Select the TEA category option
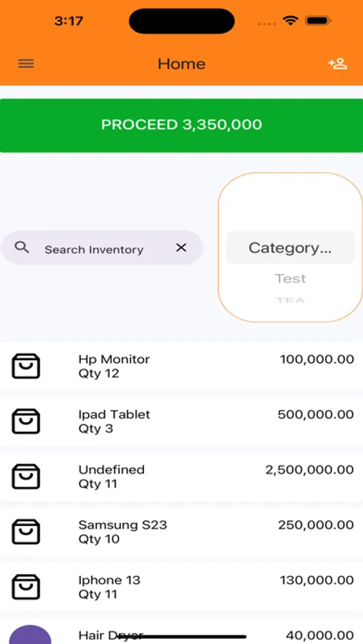 coord(290,301)
